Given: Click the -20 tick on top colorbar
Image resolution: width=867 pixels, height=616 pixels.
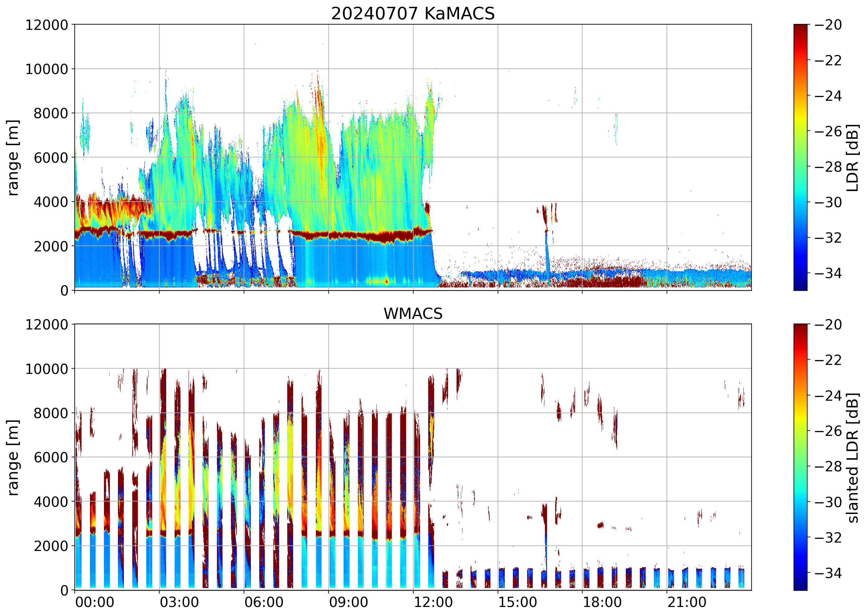Looking at the screenshot, I should point(828,25).
